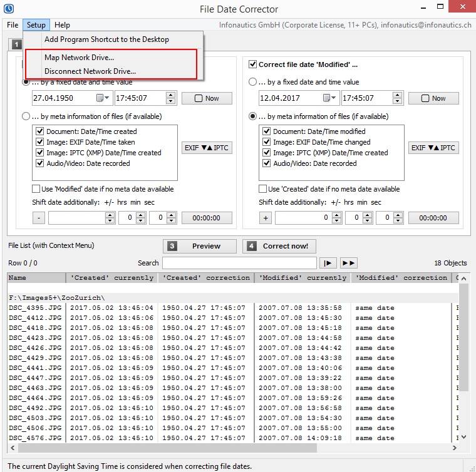The height and width of the screenshot is (472, 476).
Task: Uncheck Image: EXIF Date/Time changed
Action: (267, 142)
